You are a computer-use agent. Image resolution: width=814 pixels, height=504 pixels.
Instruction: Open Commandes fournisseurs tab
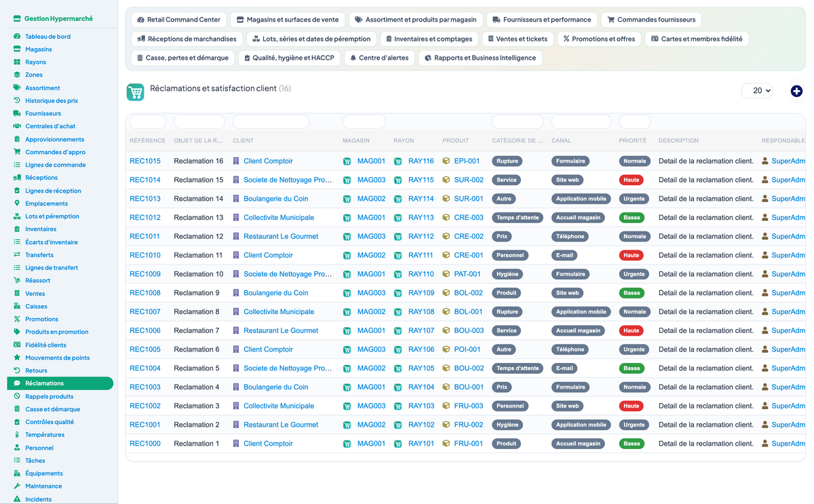point(651,20)
